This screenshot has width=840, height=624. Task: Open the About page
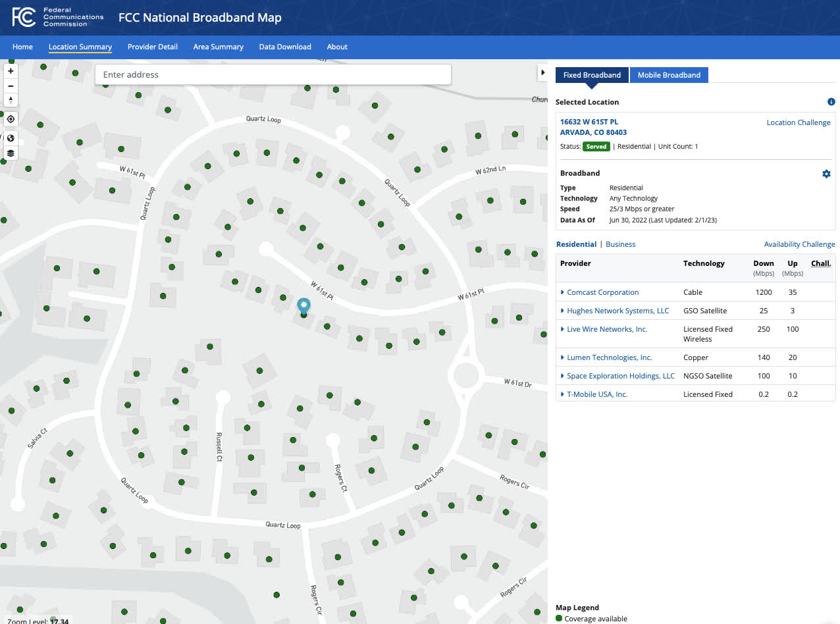coord(337,47)
